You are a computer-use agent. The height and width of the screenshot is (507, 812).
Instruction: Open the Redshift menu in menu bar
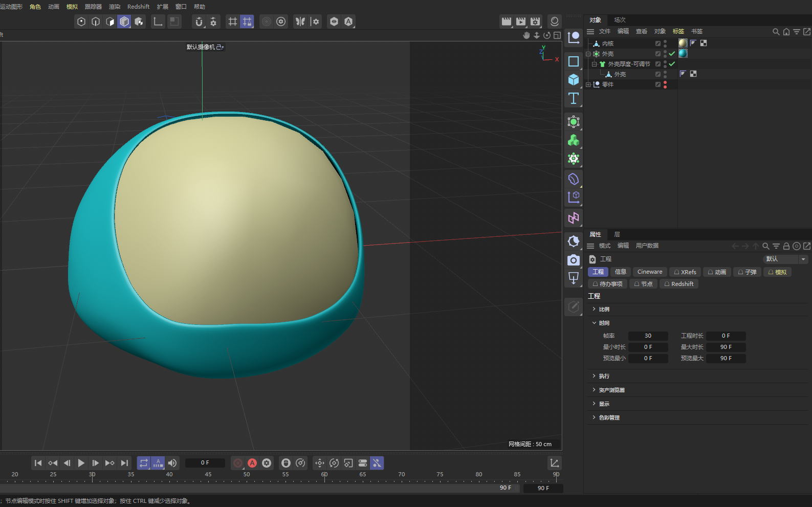[x=138, y=7]
